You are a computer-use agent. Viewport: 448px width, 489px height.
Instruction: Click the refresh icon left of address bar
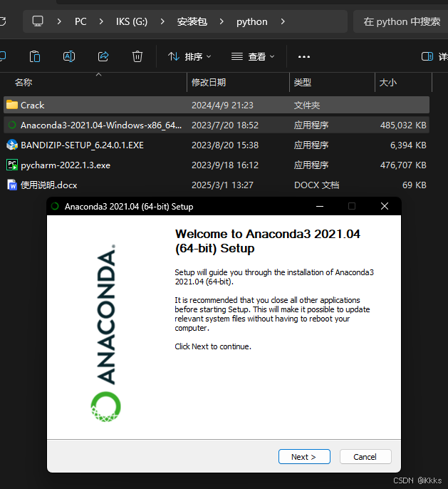pos(3,21)
